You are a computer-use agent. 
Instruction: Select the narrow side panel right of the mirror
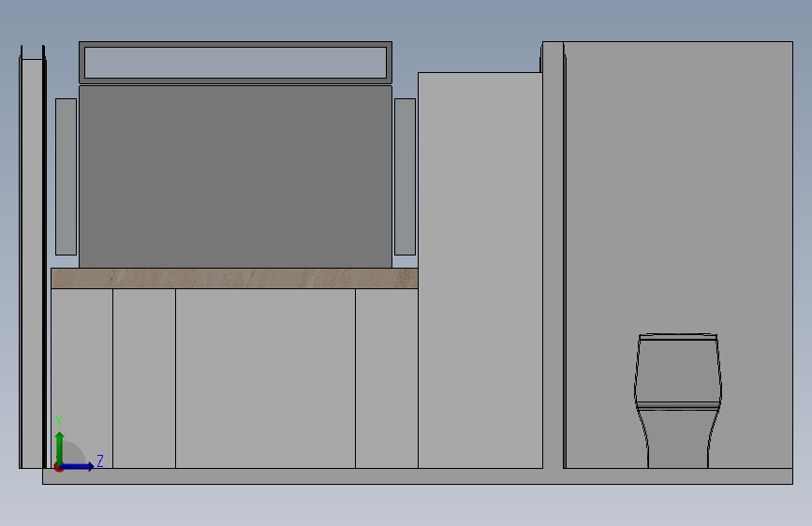(x=405, y=177)
